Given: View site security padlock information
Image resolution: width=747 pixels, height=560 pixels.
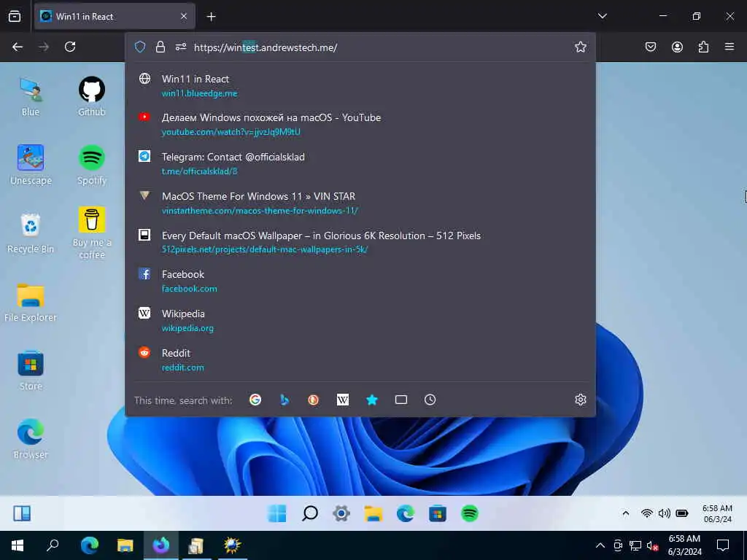Looking at the screenshot, I should (x=160, y=47).
